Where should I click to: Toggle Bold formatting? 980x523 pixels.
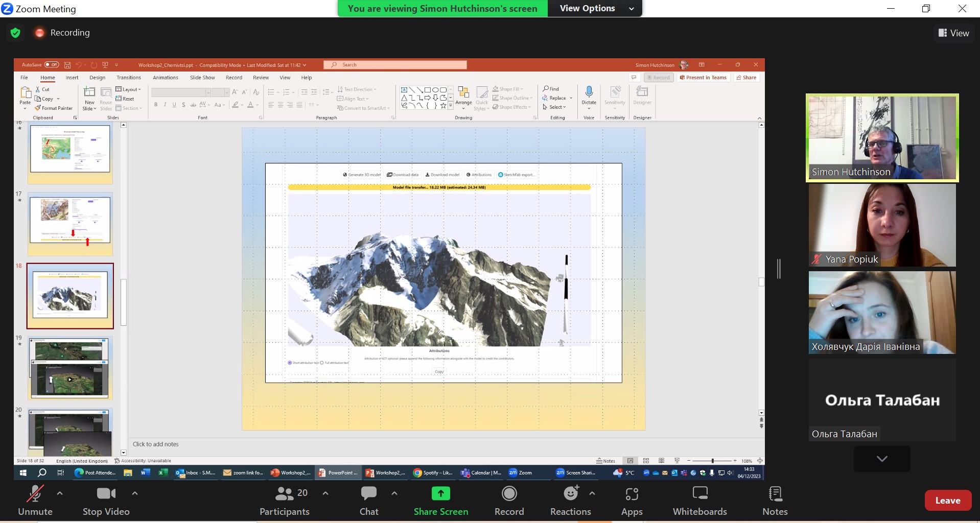(156, 105)
